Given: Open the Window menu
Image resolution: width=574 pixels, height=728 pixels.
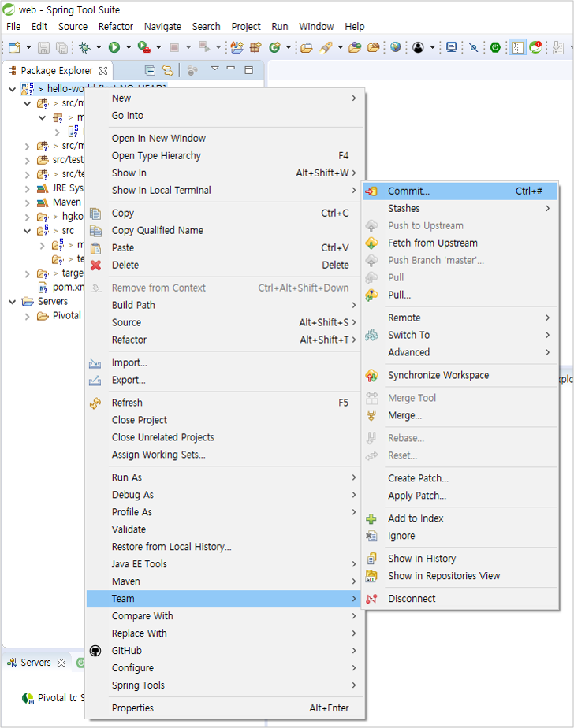Looking at the screenshot, I should tap(316, 27).
